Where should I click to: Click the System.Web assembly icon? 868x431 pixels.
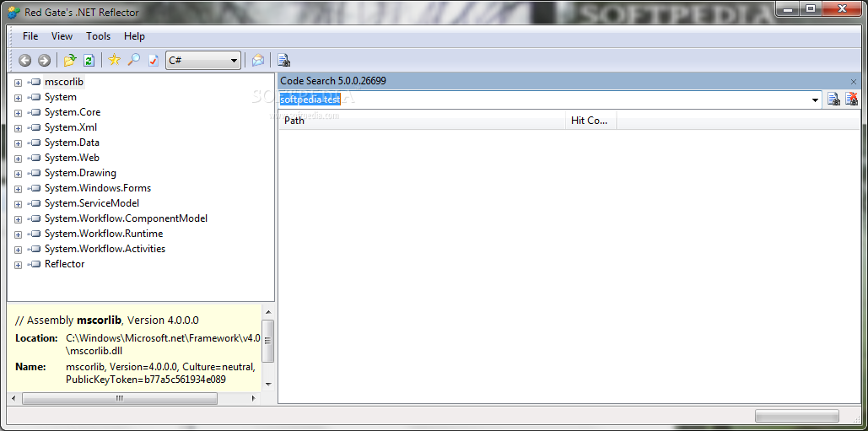[35, 158]
